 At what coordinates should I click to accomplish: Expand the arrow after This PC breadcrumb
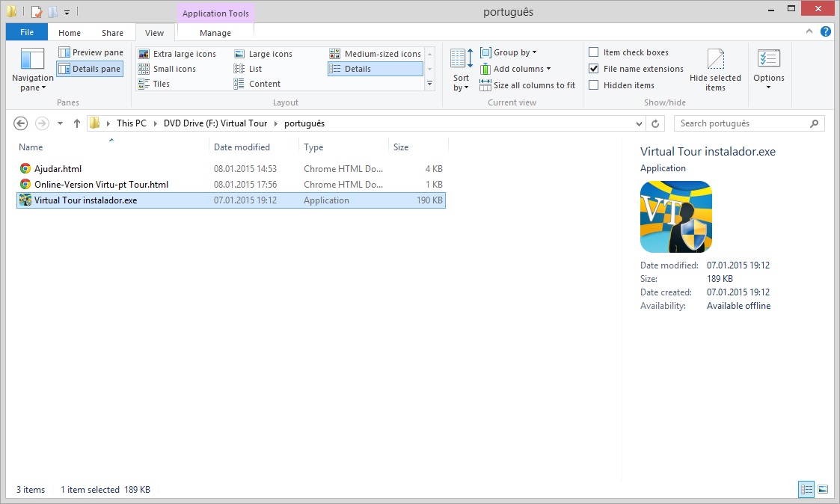click(156, 123)
